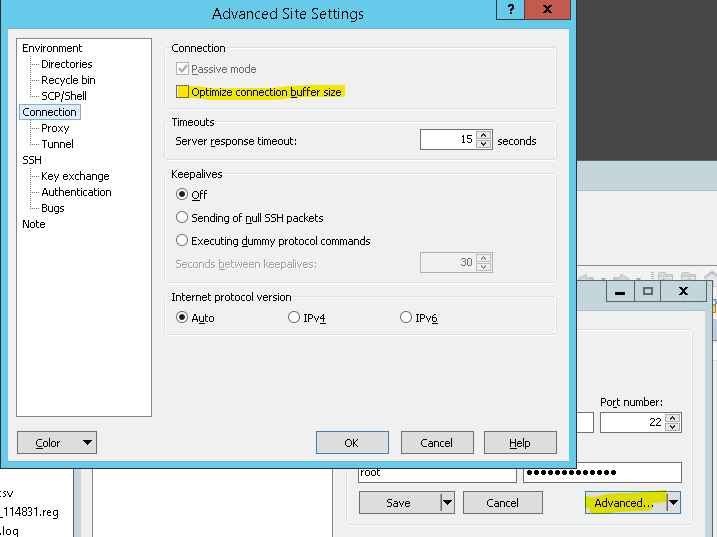Screen dimensions: 717x537
Task: Click OK to confirm settings
Action: [351, 443]
